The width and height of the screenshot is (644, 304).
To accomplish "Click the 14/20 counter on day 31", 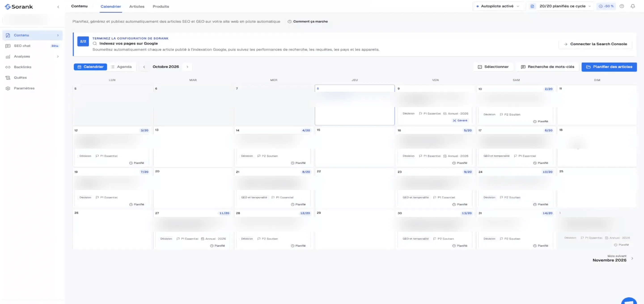I will (547, 213).
